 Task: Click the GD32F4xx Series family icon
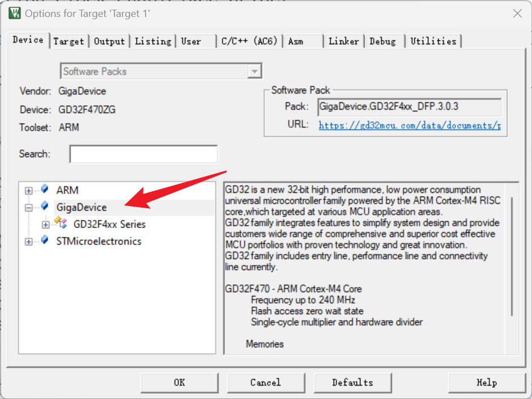pos(61,223)
